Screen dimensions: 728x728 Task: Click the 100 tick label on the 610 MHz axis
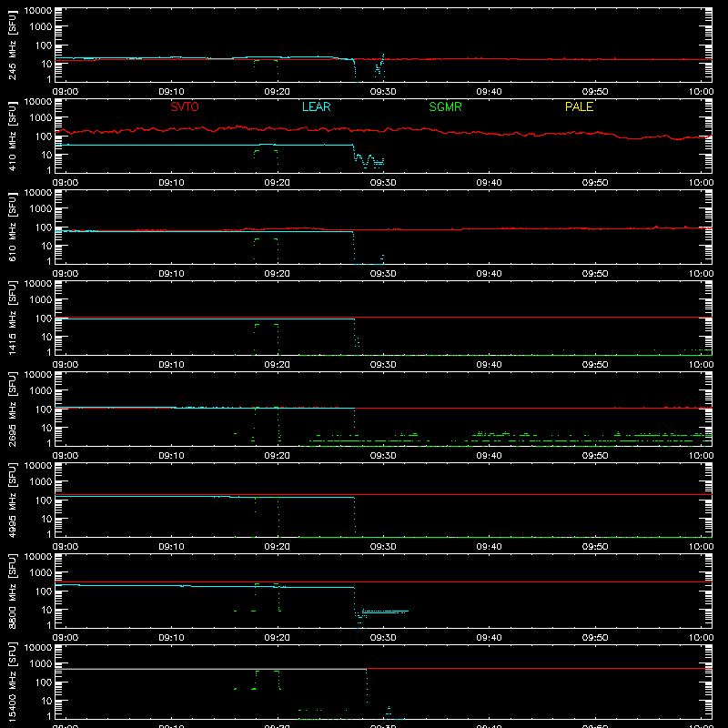44,227
